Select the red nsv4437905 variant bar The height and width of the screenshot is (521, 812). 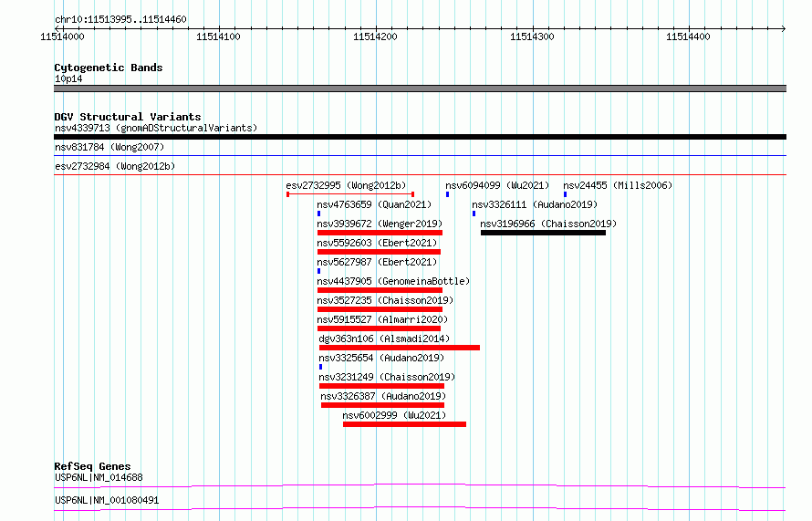(x=380, y=290)
